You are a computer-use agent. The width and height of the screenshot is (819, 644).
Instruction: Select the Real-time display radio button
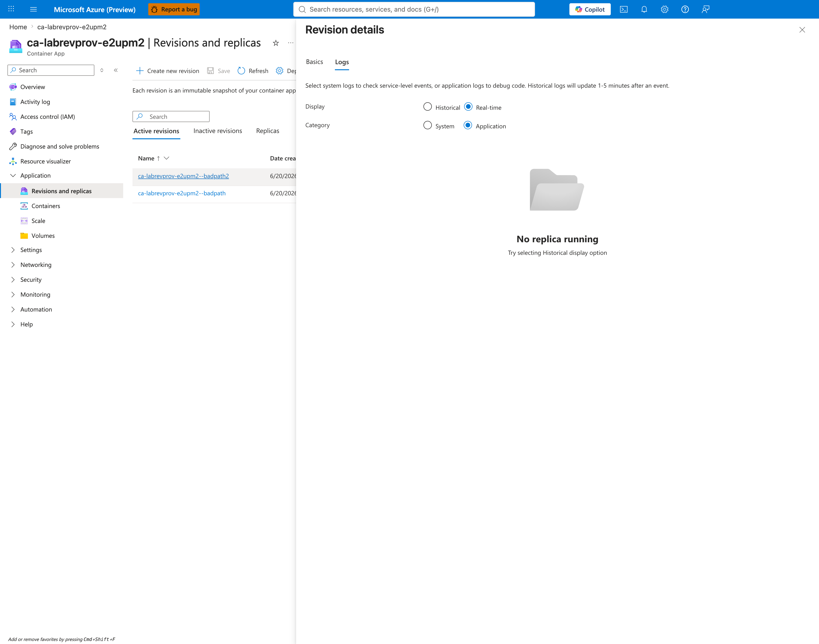(x=468, y=107)
